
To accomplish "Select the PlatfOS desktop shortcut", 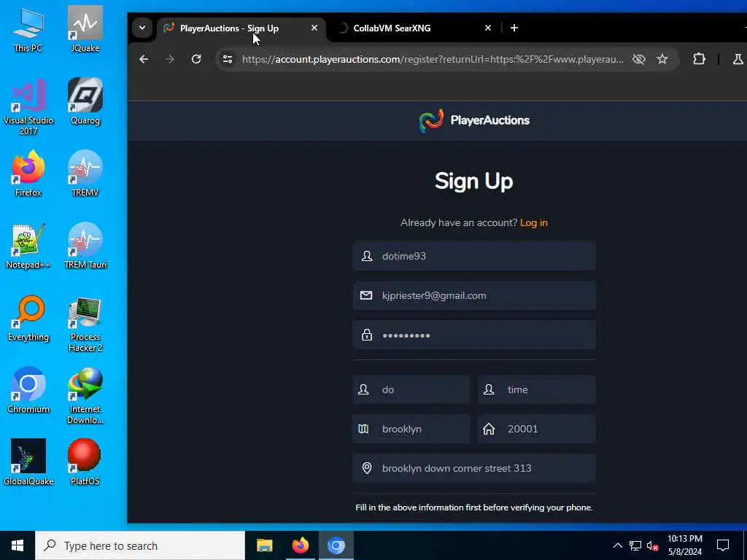I will [85, 462].
